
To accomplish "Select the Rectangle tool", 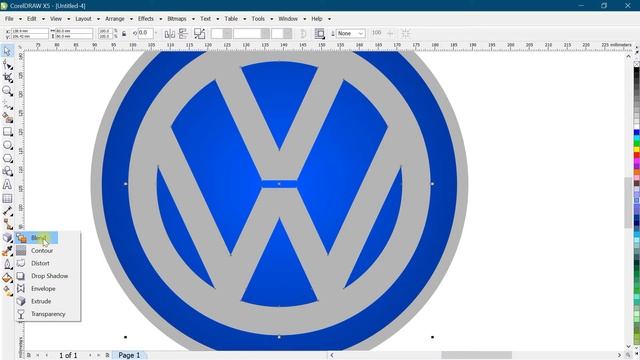I will 7,131.
